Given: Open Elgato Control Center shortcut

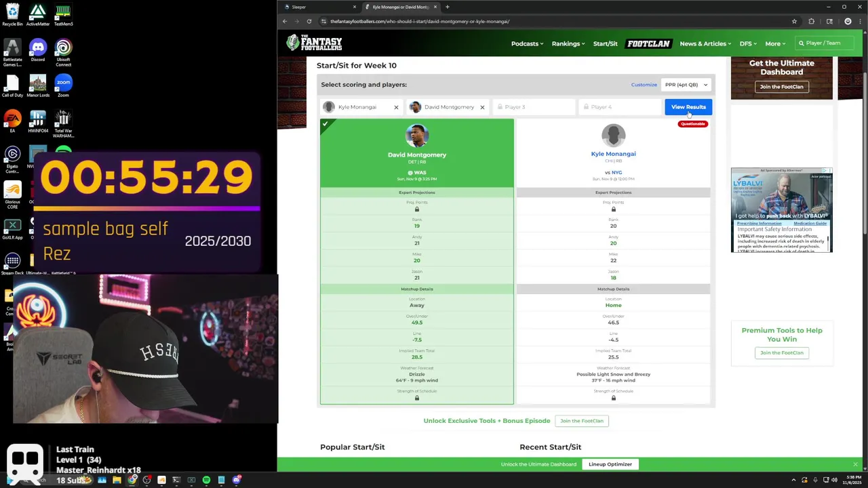Looking at the screenshot, I should [12, 160].
